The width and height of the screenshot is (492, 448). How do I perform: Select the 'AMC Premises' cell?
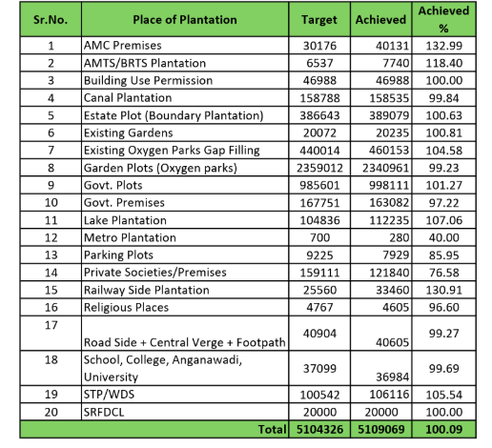click(x=185, y=46)
